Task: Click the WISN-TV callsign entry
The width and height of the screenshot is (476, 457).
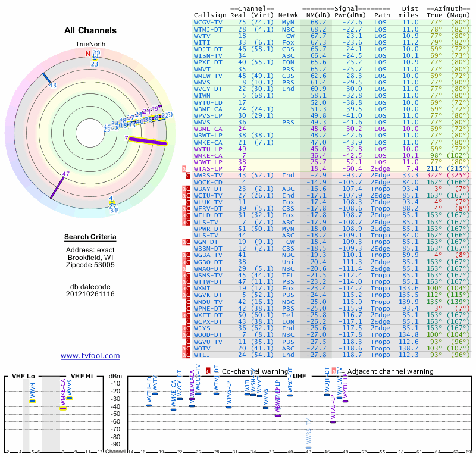Action: click(x=208, y=55)
